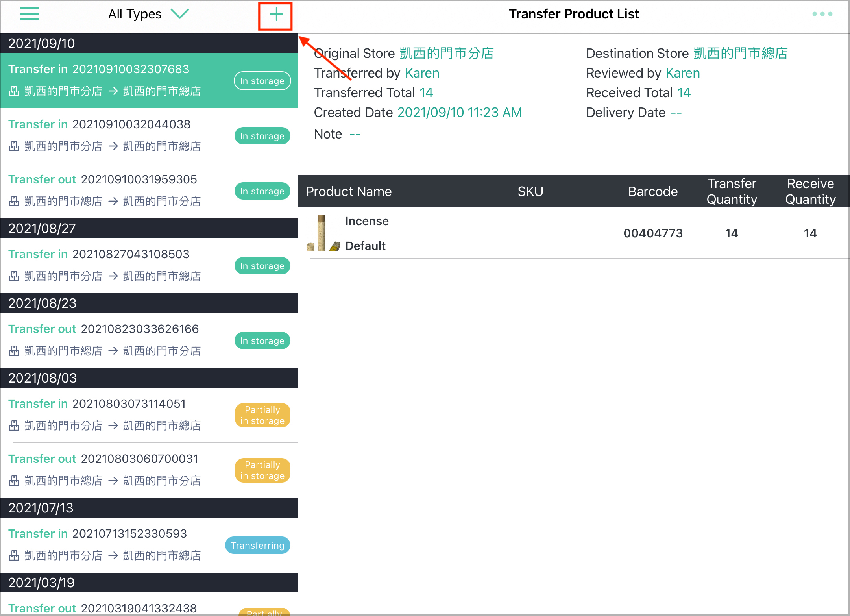Open Transfer in 20210910032044038
This screenshot has width=850, height=616.
click(149, 136)
